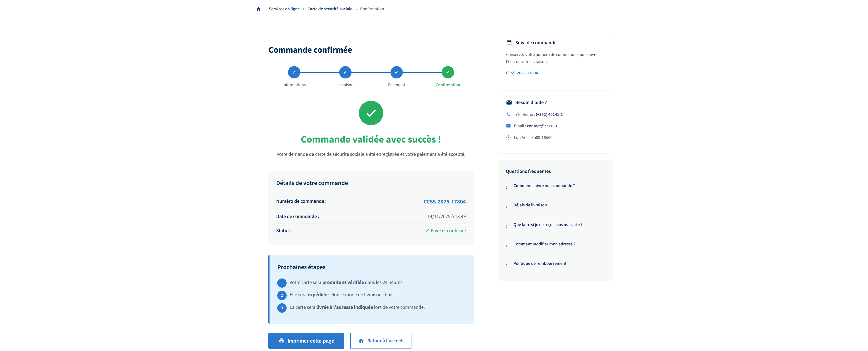Click the Paiement step circle
The image size is (868, 351).
pos(396,72)
